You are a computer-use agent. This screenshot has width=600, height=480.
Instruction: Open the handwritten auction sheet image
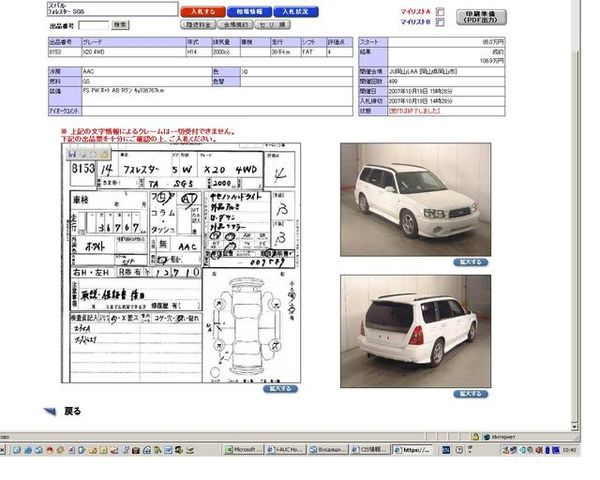pos(181,263)
